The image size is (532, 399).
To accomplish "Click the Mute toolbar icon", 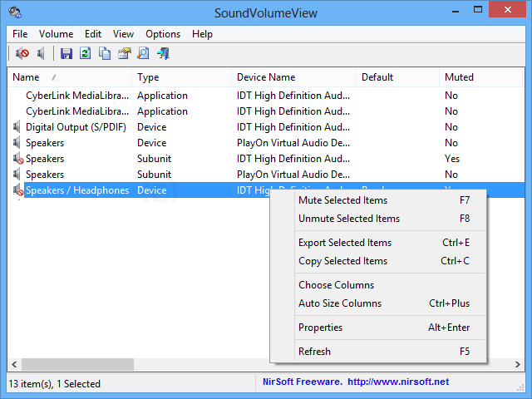I will coord(22,54).
